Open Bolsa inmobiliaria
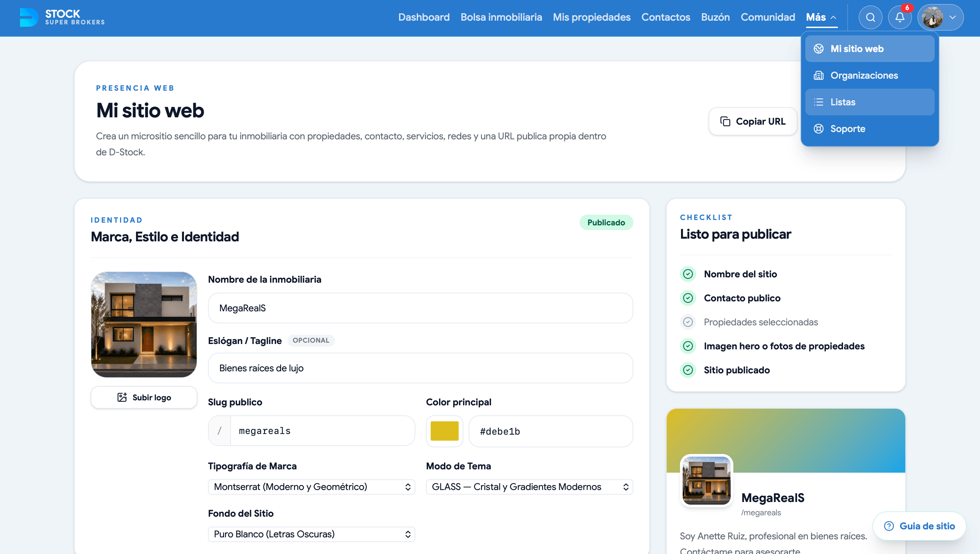 tap(501, 17)
